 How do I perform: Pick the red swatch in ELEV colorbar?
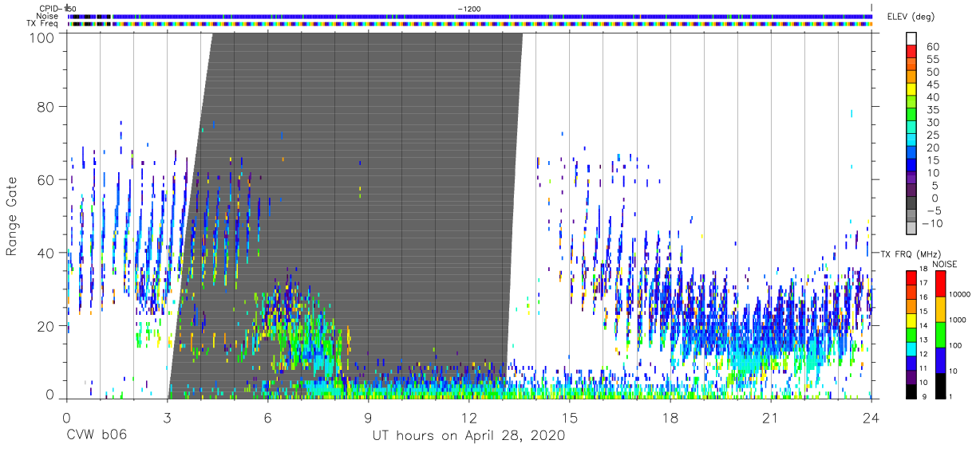pyautogui.click(x=911, y=51)
